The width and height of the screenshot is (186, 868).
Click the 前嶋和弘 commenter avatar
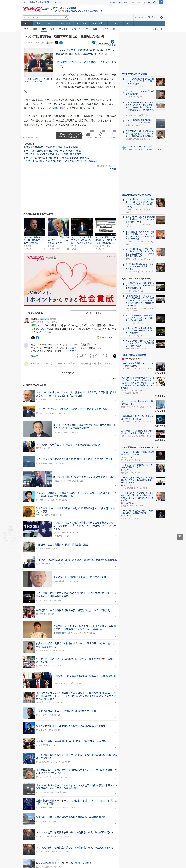tap(26, 320)
